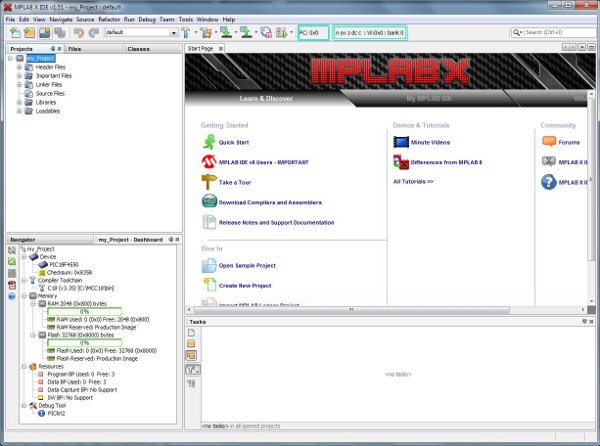The image size is (600, 446).
Task: Click the Flash usage 0% progress bar
Action: [85, 343]
